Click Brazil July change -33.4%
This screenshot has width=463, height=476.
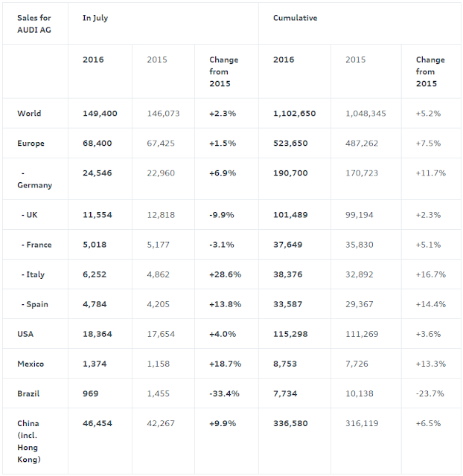click(224, 393)
